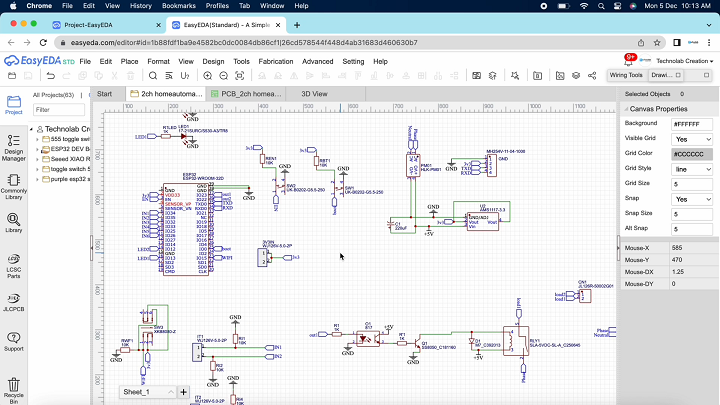Click the Undo arrow in toolbar

pyautogui.click(x=51, y=76)
